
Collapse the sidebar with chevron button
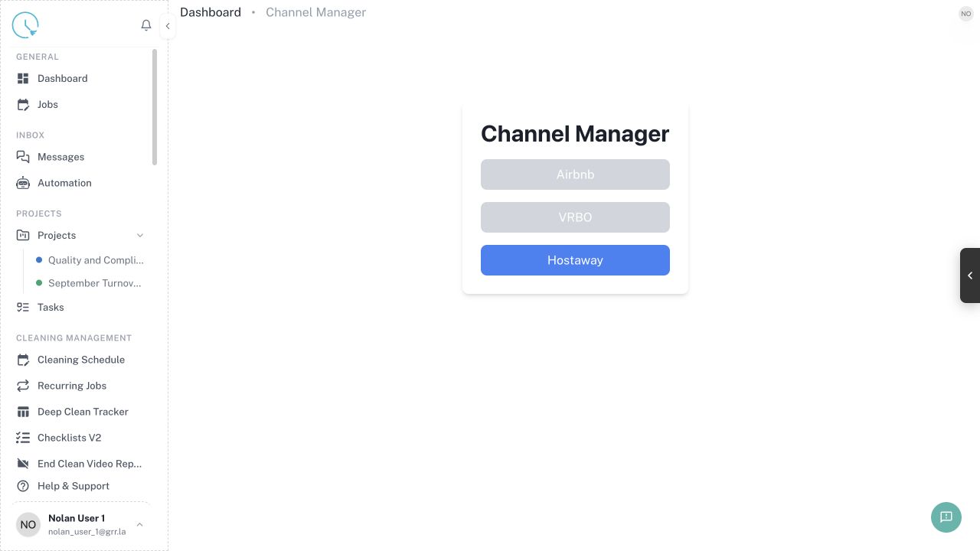point(168,26)
